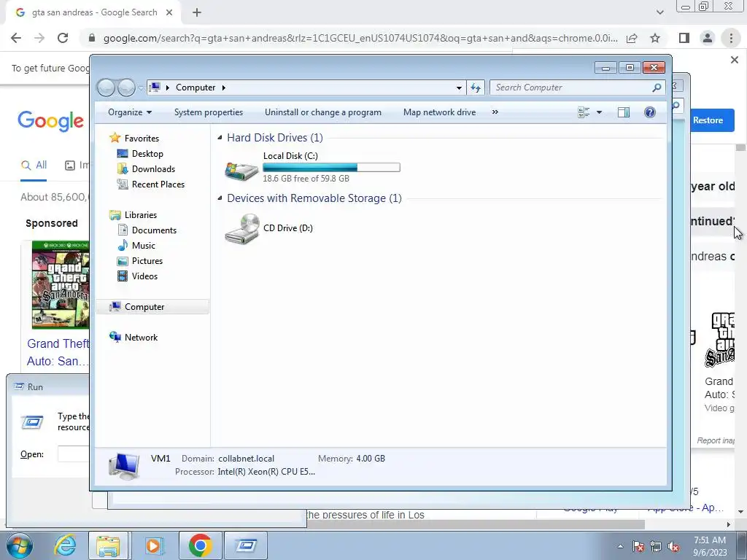Screen dimensions: 747x560
Task: Change your view icon in Explorer toolbar
Action: click(584, 112)
